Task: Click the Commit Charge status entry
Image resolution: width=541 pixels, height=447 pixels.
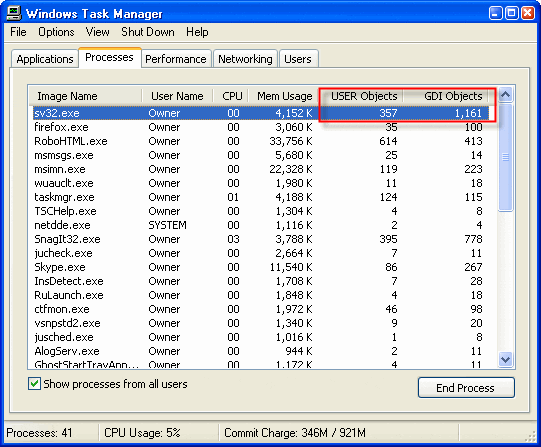Action: tap(295, 433)
